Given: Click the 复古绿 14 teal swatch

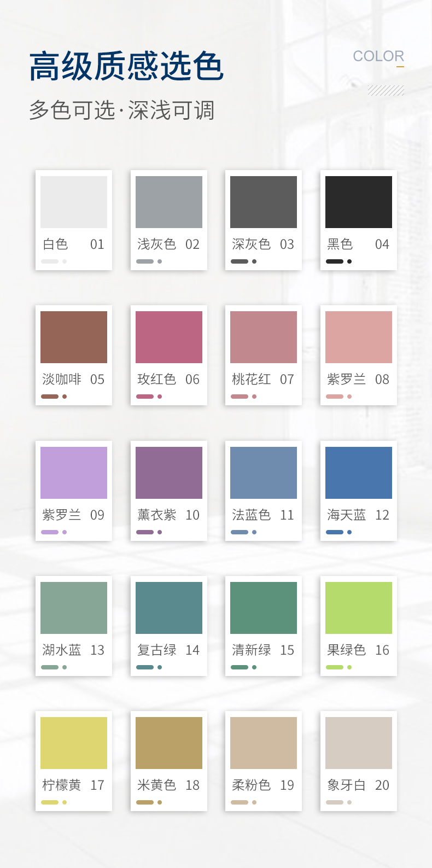Looking at the screenshot, I should coord(169,608).
